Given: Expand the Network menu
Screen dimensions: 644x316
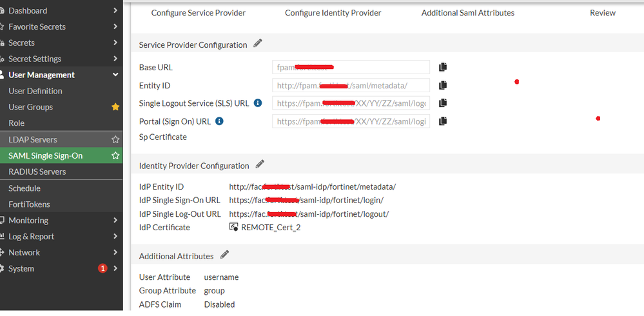Looking at the screenshot, I should 115,253.
